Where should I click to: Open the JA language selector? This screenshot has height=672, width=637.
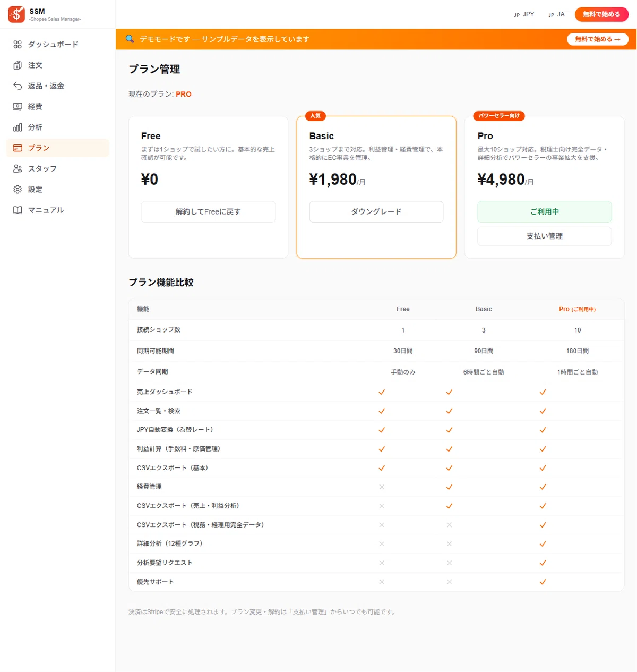pos(557,14)
